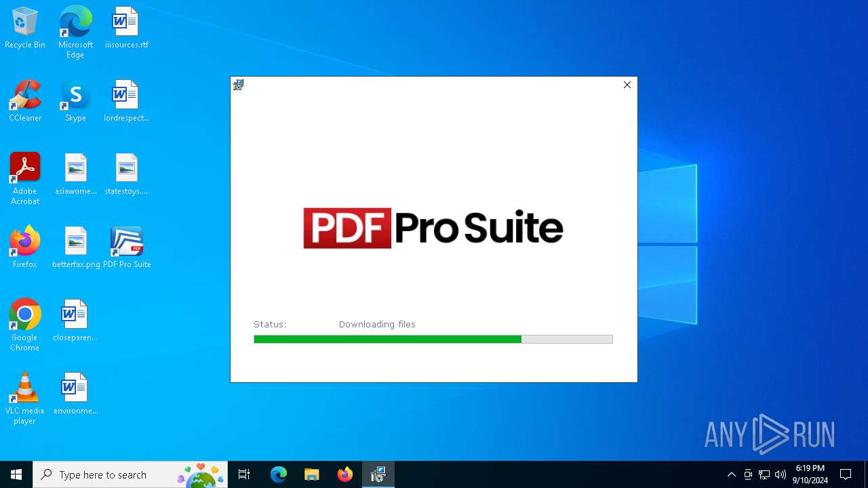The width and height of the screenshot is (868, 488).
Task: Open the network status tray icon
Action: 764,474
